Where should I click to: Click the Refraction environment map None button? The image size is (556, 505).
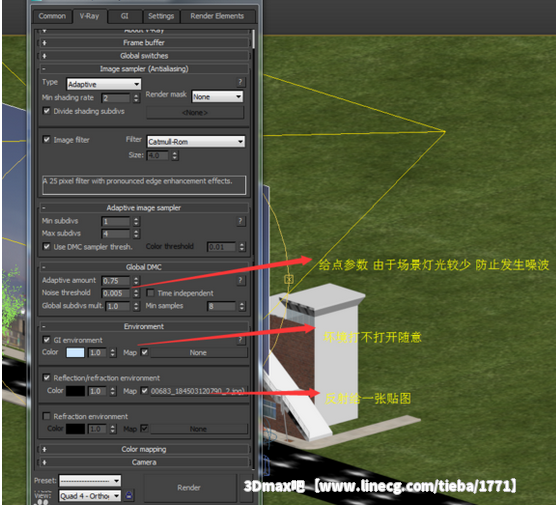199,429
